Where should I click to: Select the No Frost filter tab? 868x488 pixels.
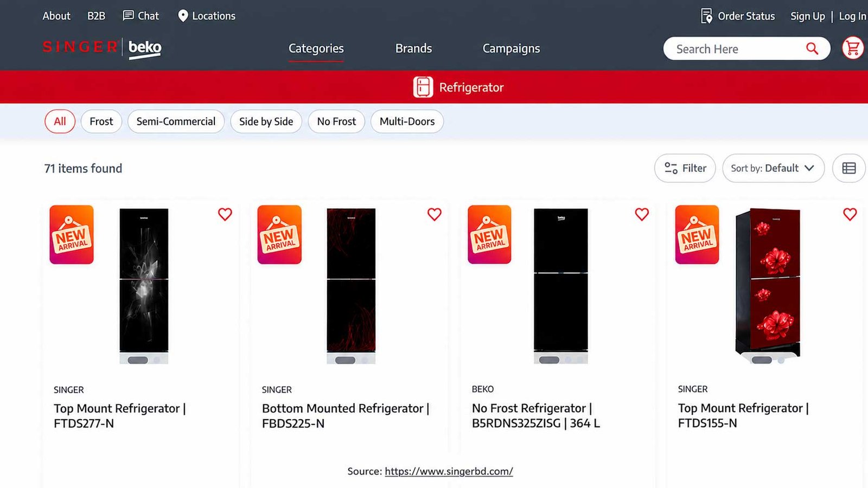(336, 121)
